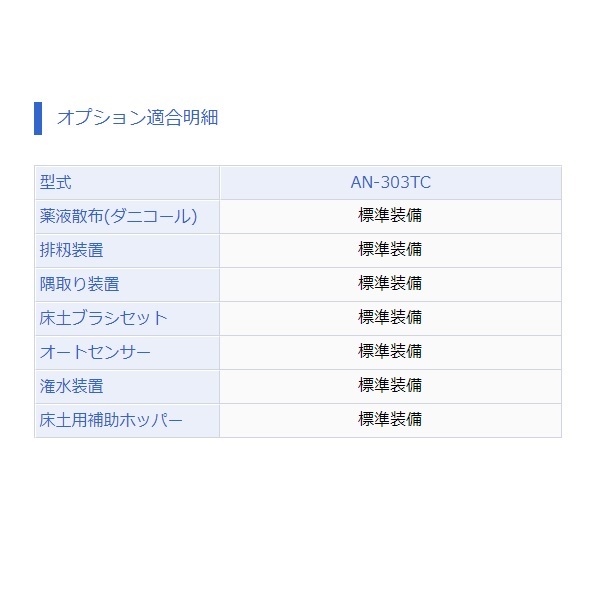Click the blank area above the heading
The height and width of the screenshot is (600, 600).
tap(300, 50)
